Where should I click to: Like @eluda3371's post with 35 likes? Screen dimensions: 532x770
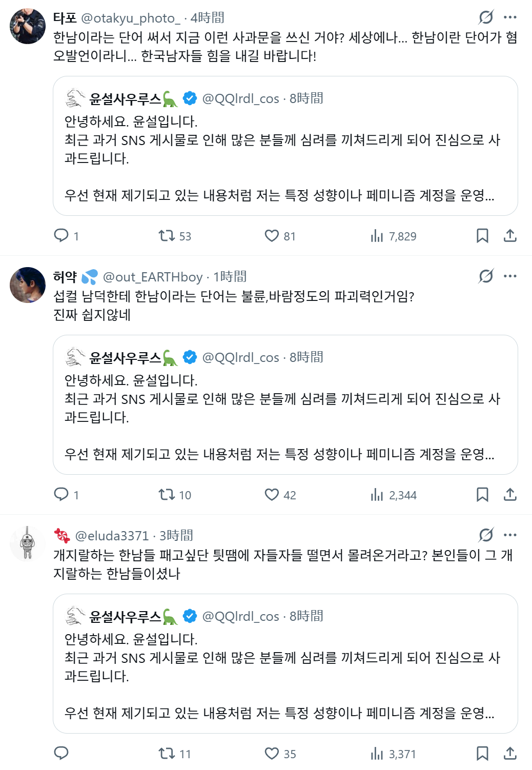[x=280, y=754]
